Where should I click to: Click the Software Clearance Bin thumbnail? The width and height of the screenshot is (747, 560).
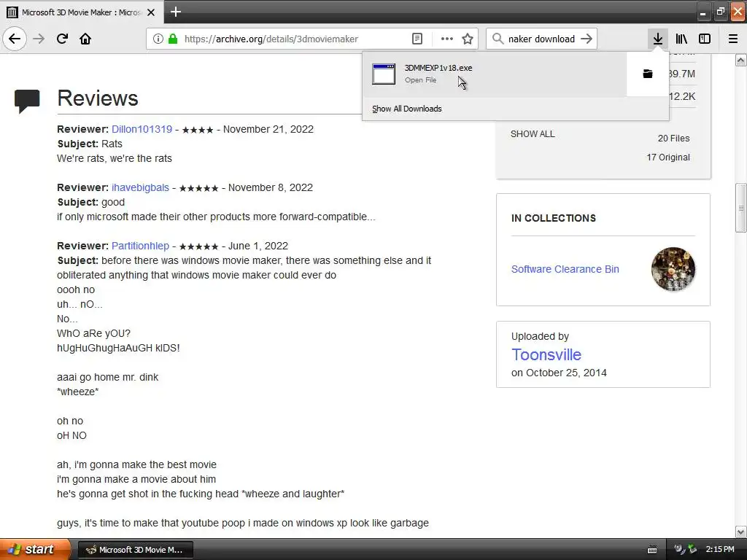point(673,269)
